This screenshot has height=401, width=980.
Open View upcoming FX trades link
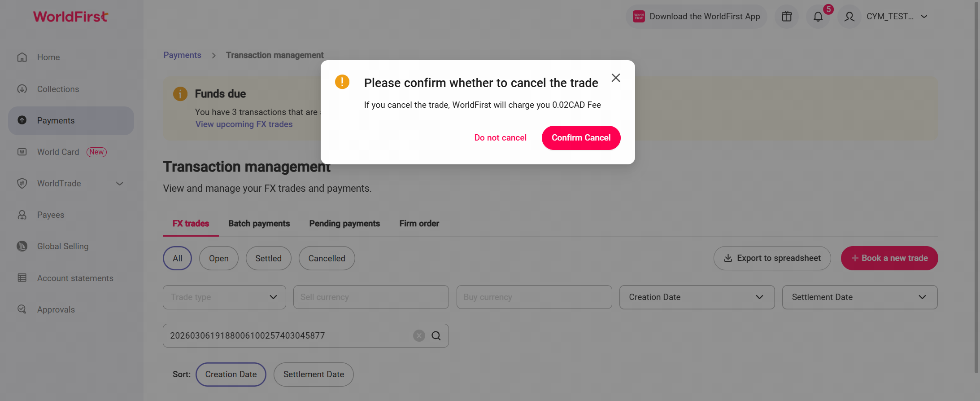coord(244,124)
